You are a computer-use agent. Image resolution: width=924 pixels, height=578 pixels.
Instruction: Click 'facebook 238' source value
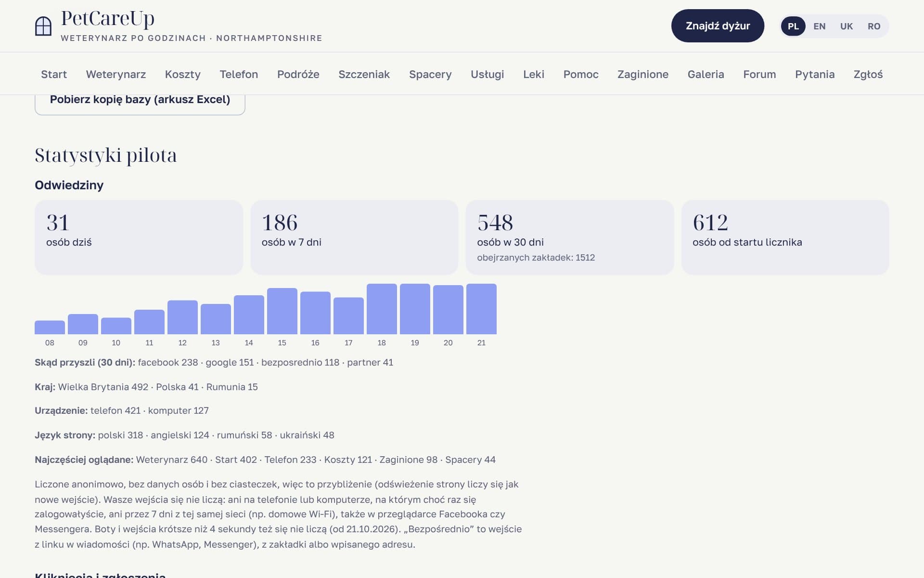(168, 363)
